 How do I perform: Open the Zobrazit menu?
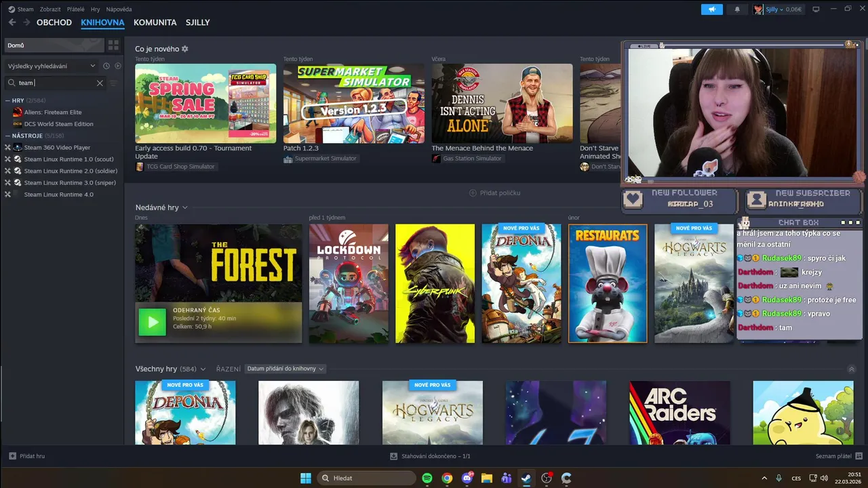tap(50, 9)
